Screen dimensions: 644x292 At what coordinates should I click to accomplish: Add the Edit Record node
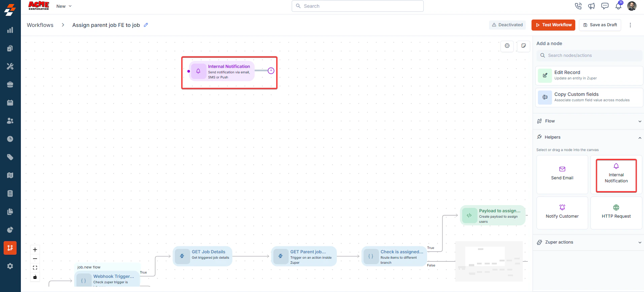point(589,75)
